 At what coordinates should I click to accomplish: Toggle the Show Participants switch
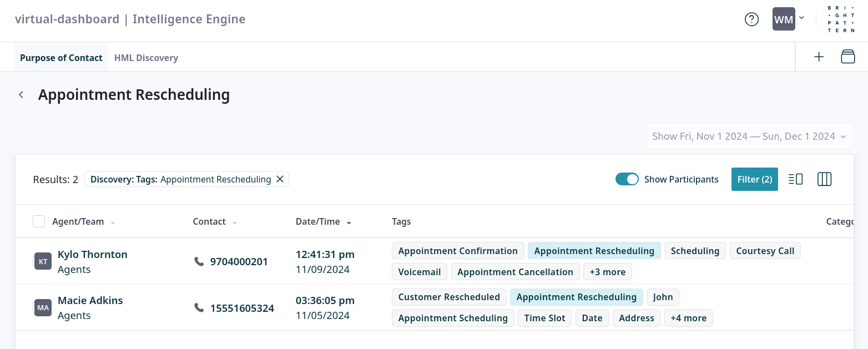627,179
